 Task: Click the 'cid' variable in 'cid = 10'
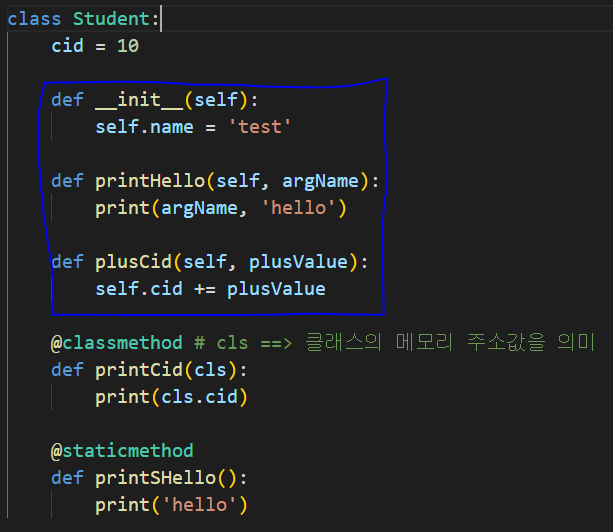pyautogui.click(x=67, y=46)
